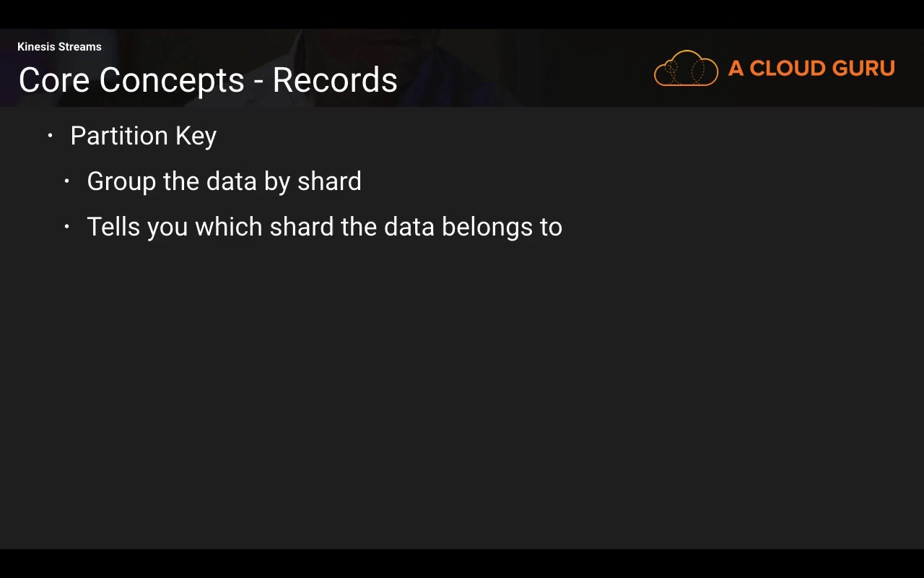Image resolution: width=924 pixels, height=578 pixels.
Task: Click the A Cloud Guru cloud logo icon
Action: point(686,69)
